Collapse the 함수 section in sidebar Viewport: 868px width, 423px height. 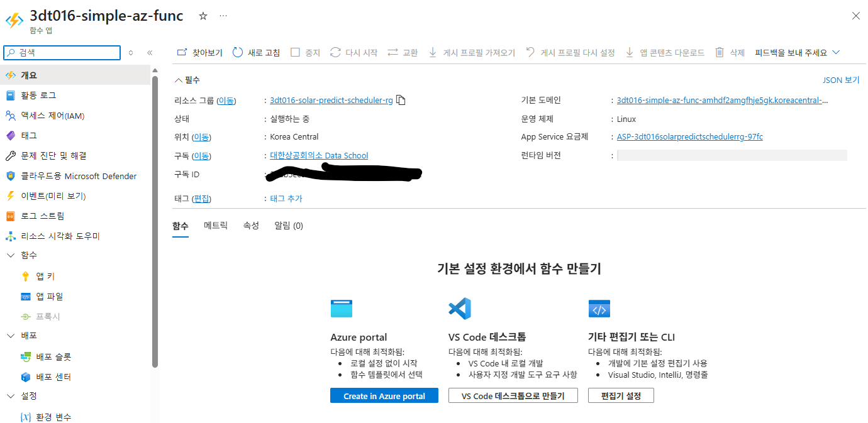coord(11,255)
